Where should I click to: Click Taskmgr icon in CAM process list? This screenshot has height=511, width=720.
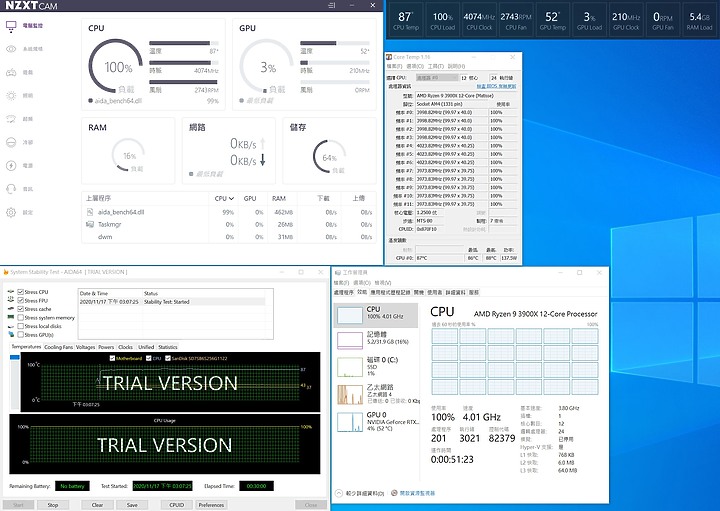(90, 225)
